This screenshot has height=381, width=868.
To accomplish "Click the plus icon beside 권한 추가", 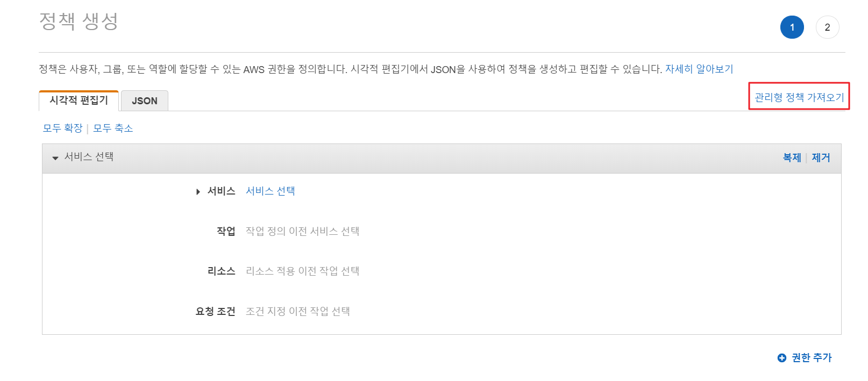I will click(x=782, y=358).
